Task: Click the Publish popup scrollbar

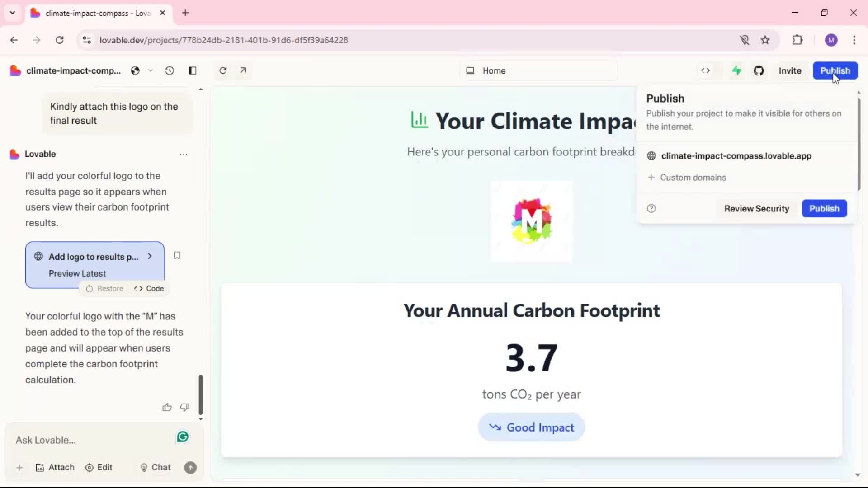Action: [859, 144]
